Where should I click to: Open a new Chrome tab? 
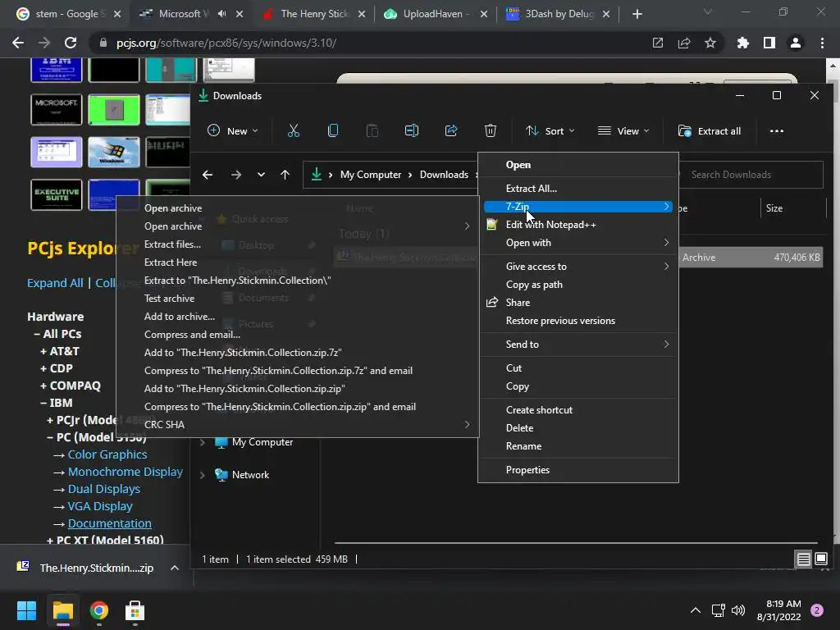(637, 14)
